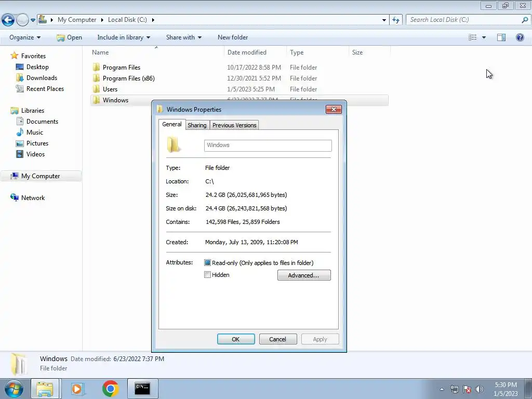
Task: Open Explorer help question mark icon
Action: pyautogui.click(x=520, y=37)
